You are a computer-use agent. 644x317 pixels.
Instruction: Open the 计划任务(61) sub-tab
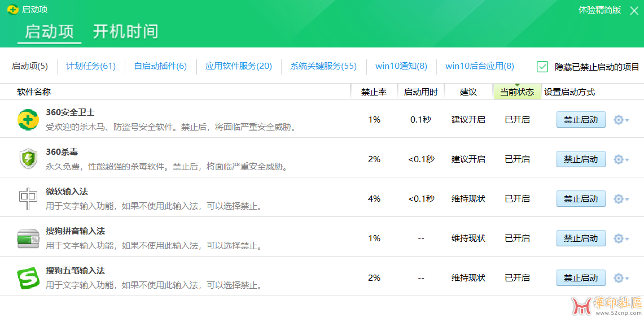tap(91, 66)
